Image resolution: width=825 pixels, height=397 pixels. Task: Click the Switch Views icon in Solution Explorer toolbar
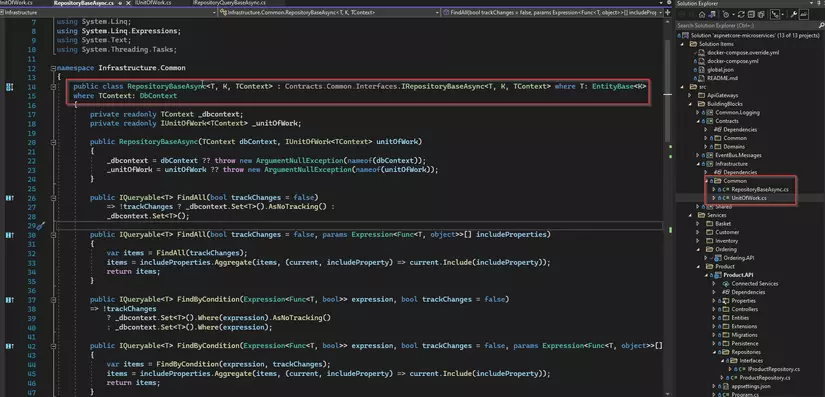tap(712, 14)
